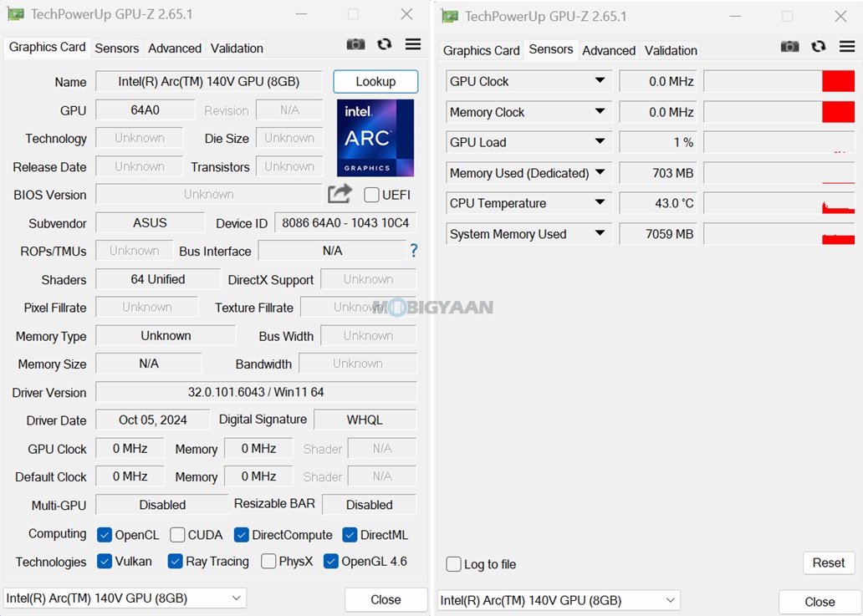Close the left GPU-Z window with X
863x616 pixels.
click(406, 13)
